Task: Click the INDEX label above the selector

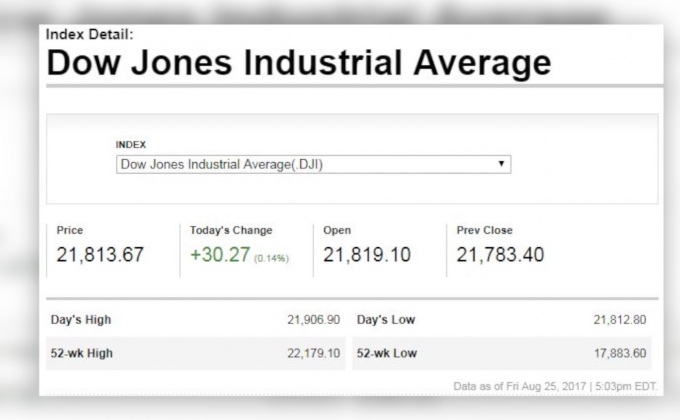Action: click(131, 143)
